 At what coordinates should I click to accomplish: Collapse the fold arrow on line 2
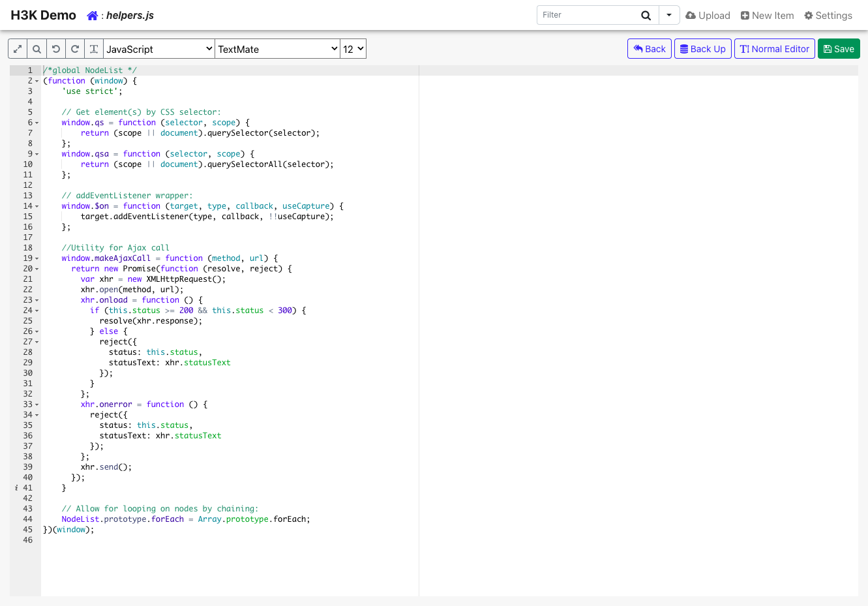tap(37, 81)
